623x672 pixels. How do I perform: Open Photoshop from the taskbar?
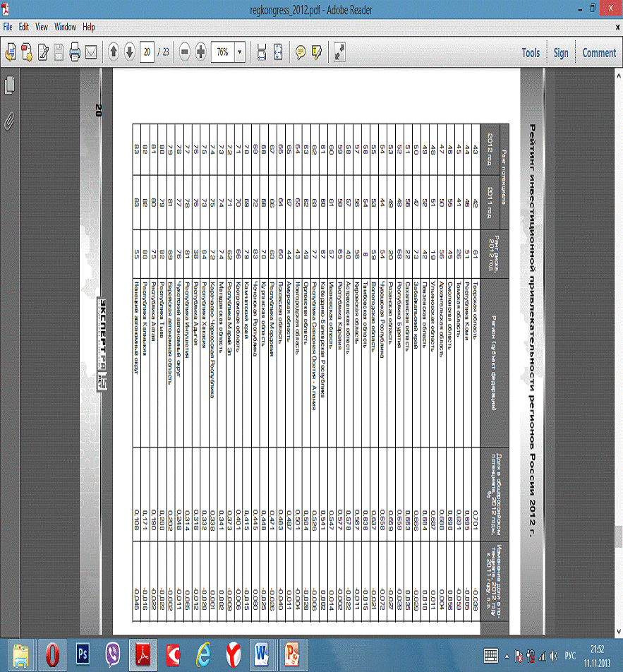click(x=83, y=654)
